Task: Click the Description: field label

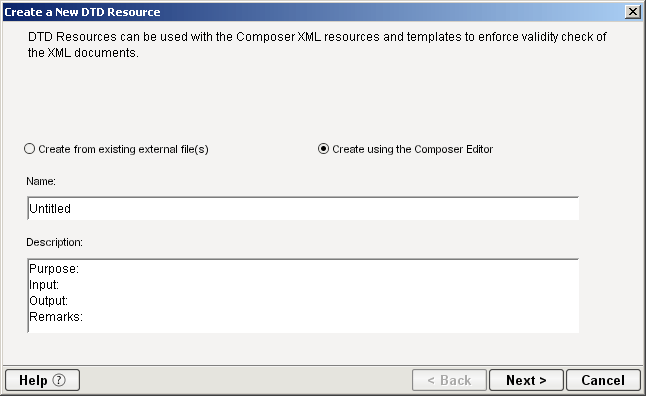Action: [54, 242]
